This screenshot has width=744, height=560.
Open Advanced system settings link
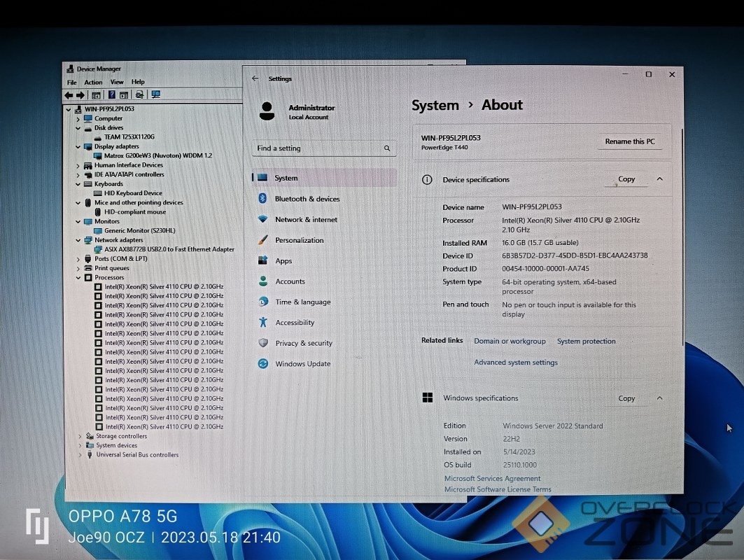coord(516,363)
